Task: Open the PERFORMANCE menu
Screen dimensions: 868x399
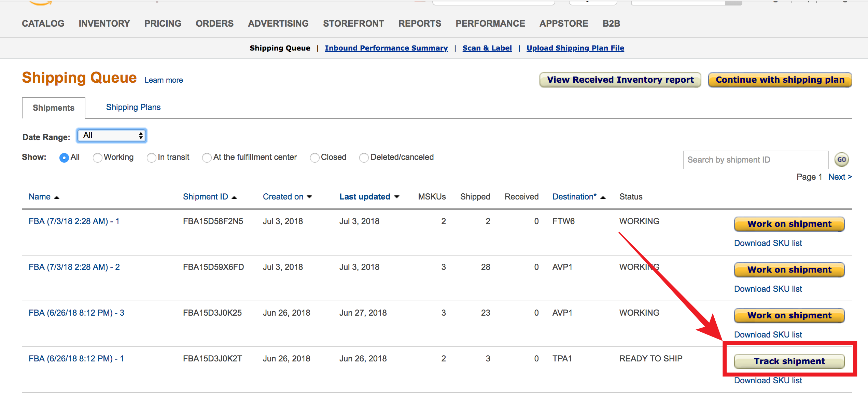Action: pos(490,24)
